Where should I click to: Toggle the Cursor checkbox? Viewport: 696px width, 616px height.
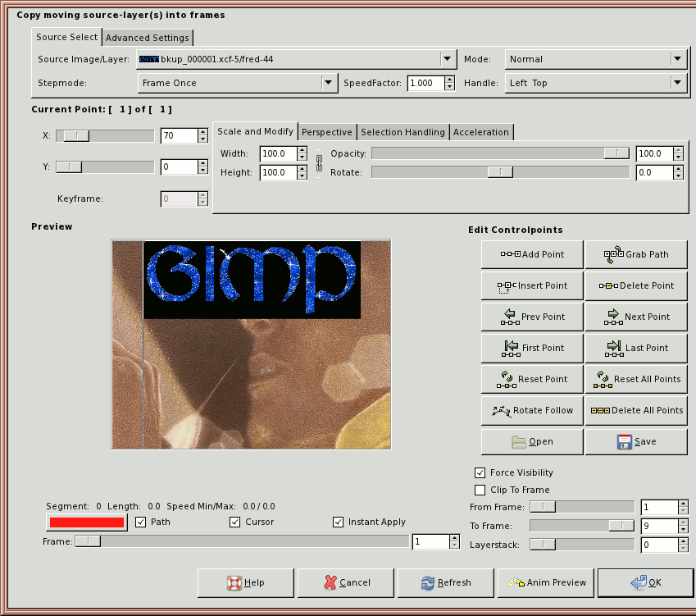(x=234, y=522)
